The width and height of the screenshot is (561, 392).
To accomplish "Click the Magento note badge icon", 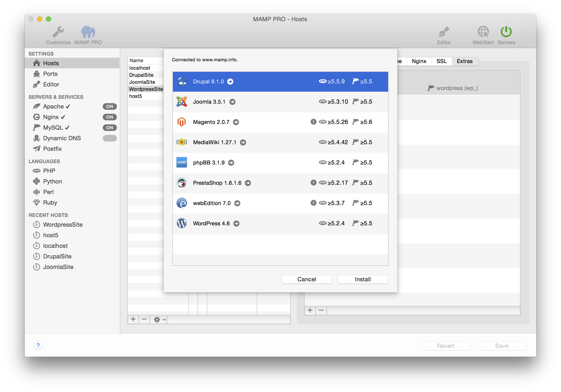I will 314,122.
